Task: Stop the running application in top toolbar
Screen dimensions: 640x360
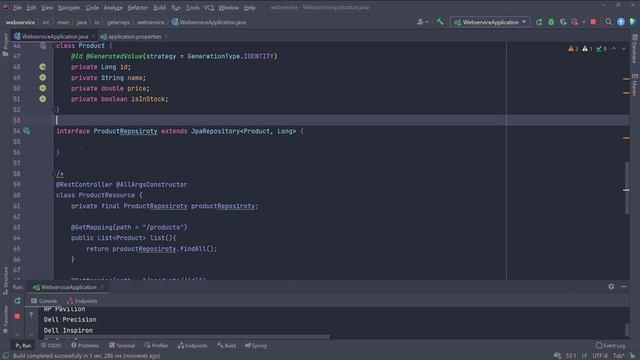Action: pyautogui.click(x=593, y=22)
